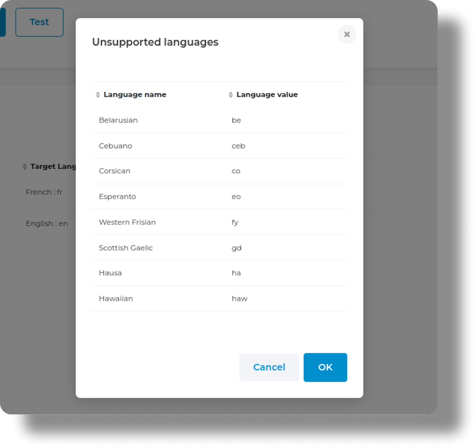Click the Test button
The image size is (476, 448).
click(x=39, y=22)
